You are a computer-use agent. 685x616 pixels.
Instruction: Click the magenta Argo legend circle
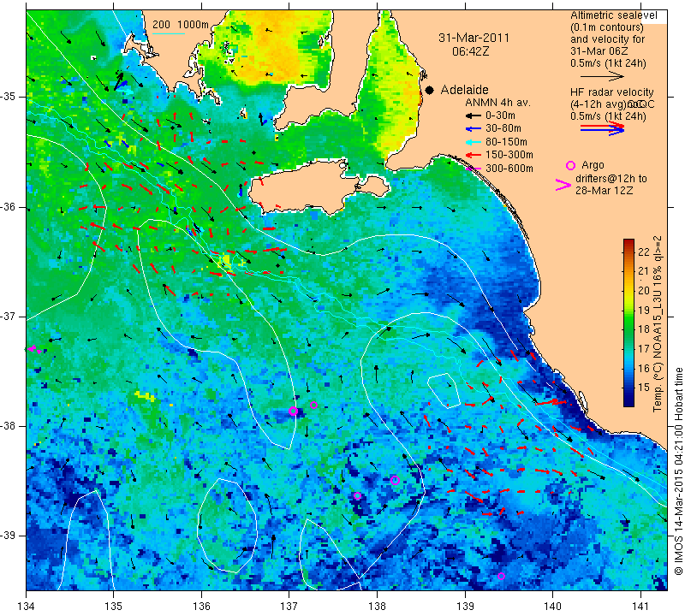570,165
